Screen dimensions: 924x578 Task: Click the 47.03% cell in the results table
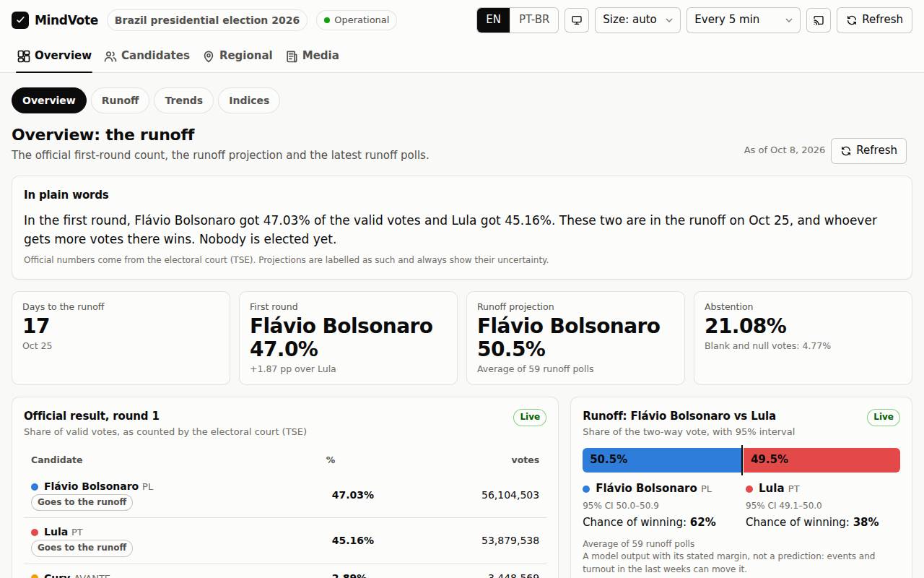[353, 495]
